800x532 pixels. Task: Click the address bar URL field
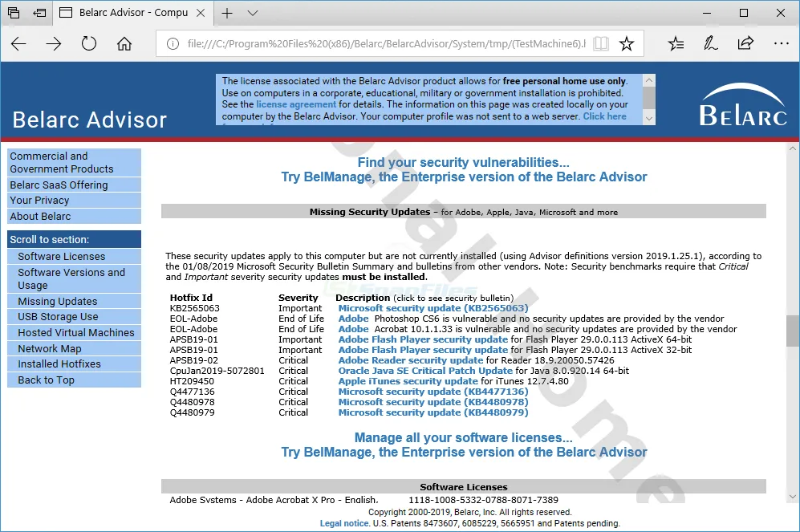click(386, 44)
